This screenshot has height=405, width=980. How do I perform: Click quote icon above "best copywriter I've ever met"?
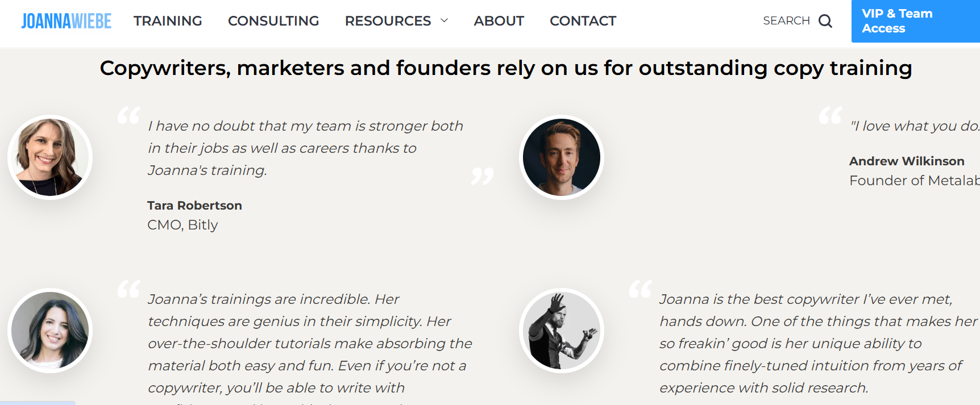[640, 289]
